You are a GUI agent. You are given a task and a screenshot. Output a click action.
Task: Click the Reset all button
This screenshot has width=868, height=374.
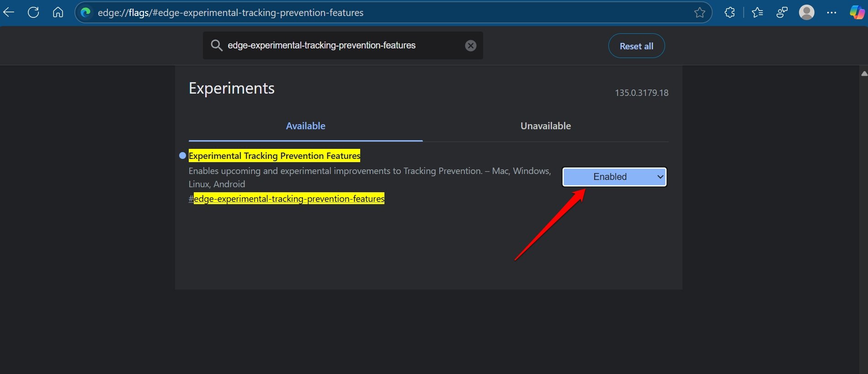(x=636, y=46)
